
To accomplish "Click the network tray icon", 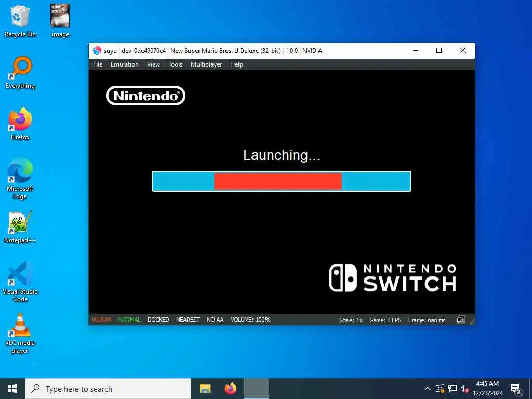I will click(453, 389).
